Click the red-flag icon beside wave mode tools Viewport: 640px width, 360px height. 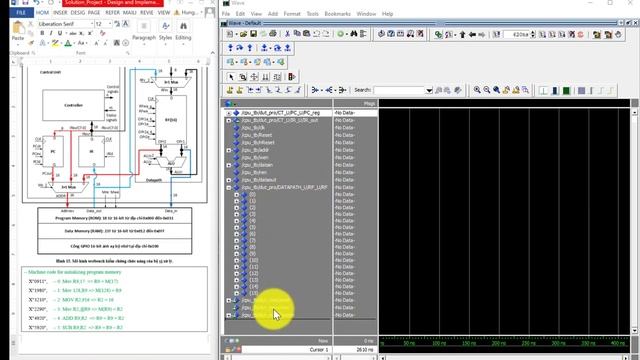(291, 77)
